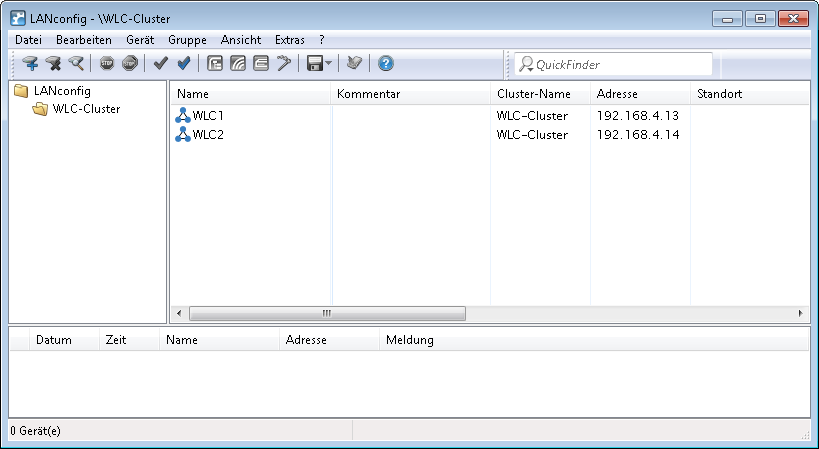Image resolution: width=819 pixels, height=449 pixels.
Task: Click the horizontal scrollbar right arrow
Action: 800,313
